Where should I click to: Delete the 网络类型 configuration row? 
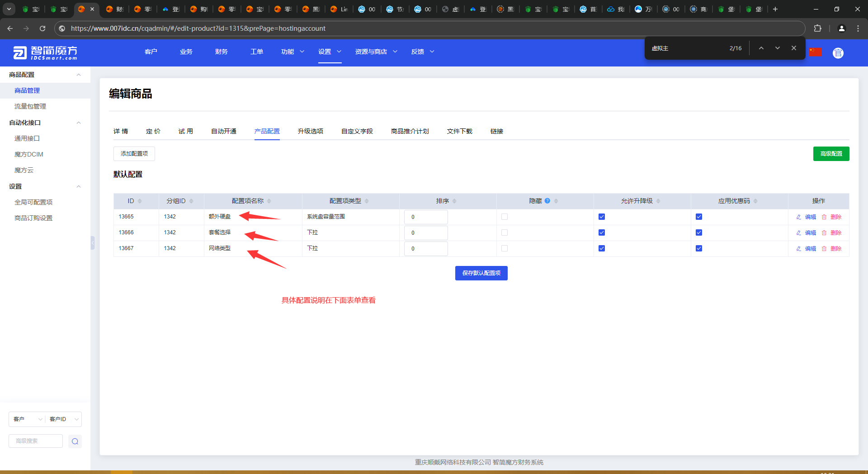tap(832, 249)
